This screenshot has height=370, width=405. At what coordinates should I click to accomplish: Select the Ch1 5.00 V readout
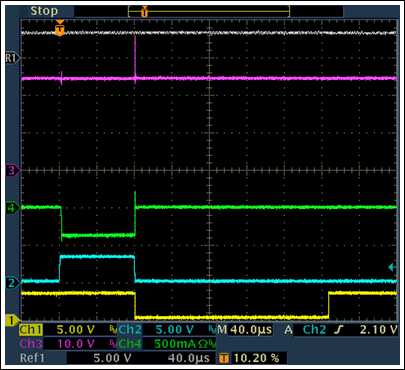click(57, 330)
